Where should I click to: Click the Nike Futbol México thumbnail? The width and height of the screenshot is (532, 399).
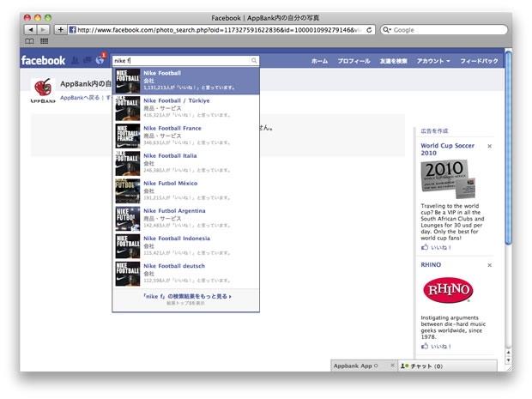pyautogui.click(x=128, y=191)
